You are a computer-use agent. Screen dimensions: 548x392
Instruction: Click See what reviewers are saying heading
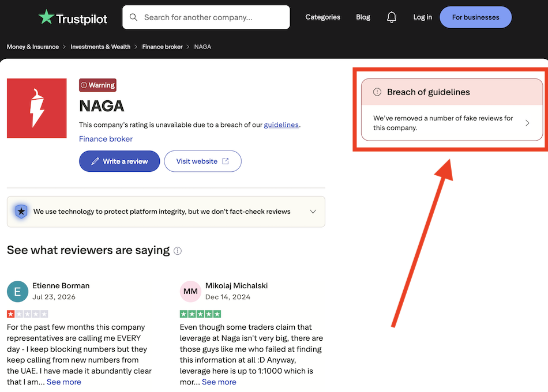click(88, 250)
